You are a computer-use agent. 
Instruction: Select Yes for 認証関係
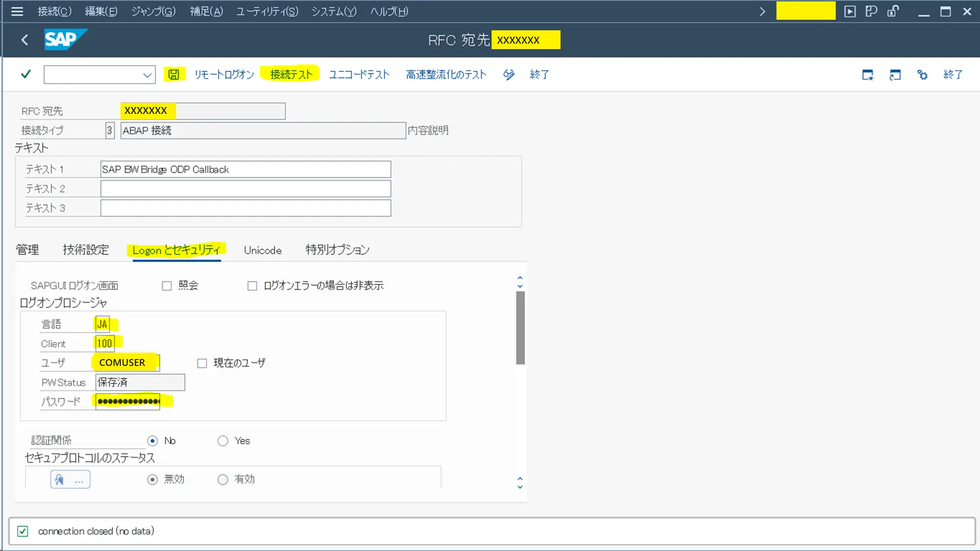point(223,441)
